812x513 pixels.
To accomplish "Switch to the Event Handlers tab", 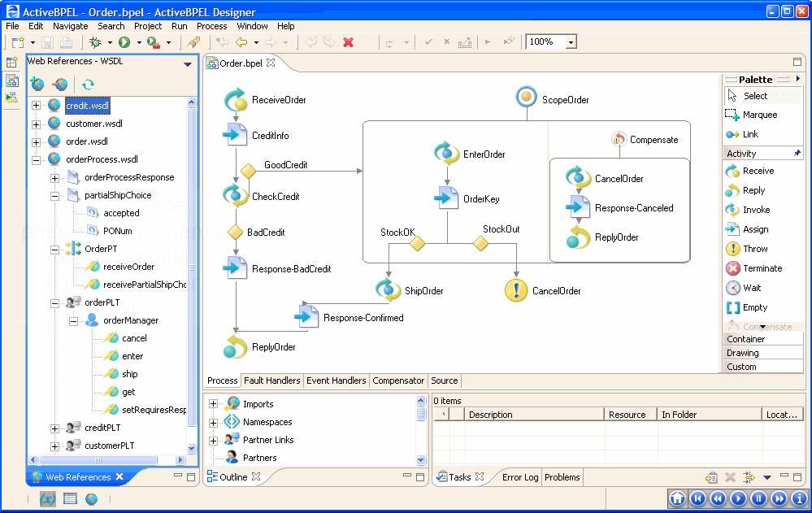I will (336, 380).
